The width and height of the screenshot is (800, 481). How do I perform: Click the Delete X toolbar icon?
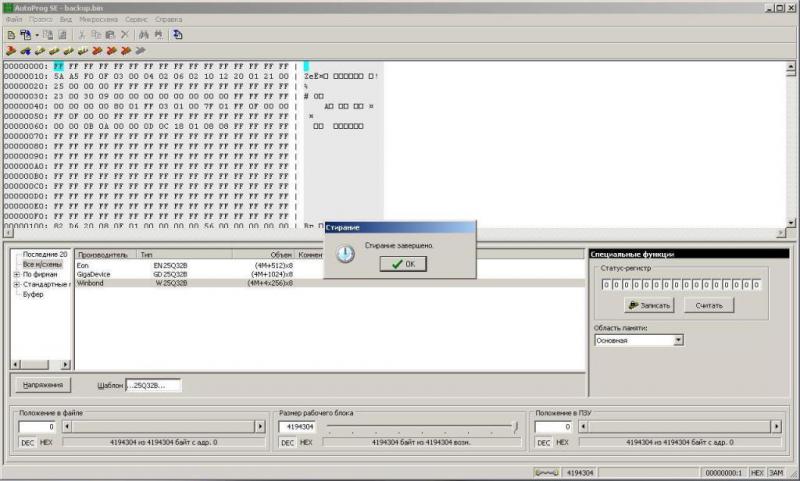tap(124, 35)
